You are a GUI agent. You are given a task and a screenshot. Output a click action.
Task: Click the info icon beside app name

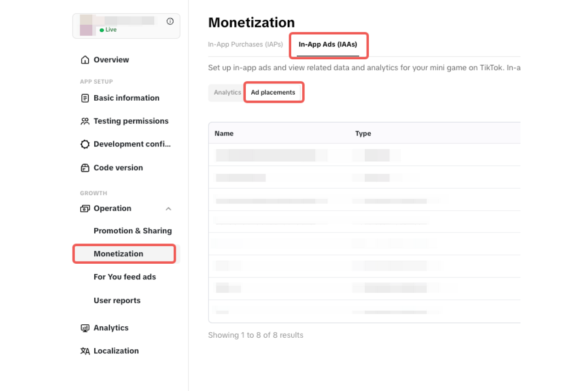coord(170,21)
